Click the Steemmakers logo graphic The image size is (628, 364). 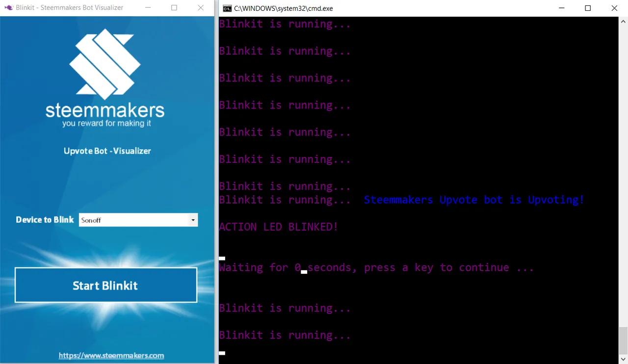pos(105,63)
